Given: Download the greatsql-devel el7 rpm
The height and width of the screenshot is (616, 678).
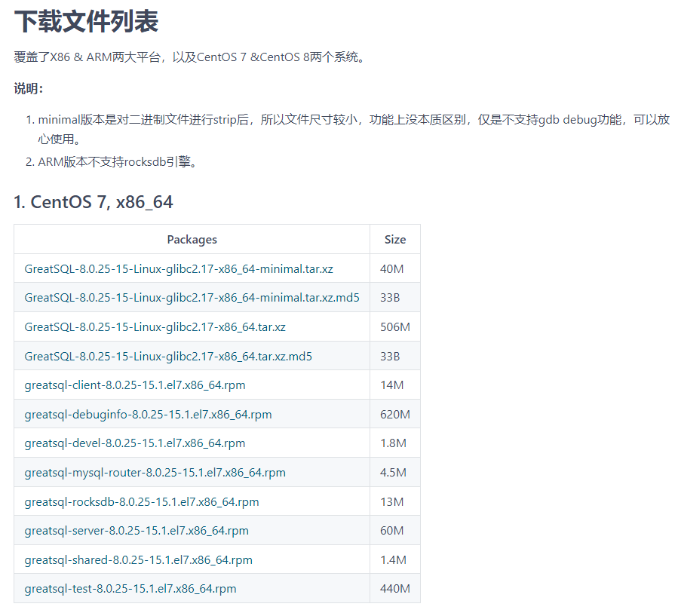Looking at the screenshot, I should pos(135,443).
